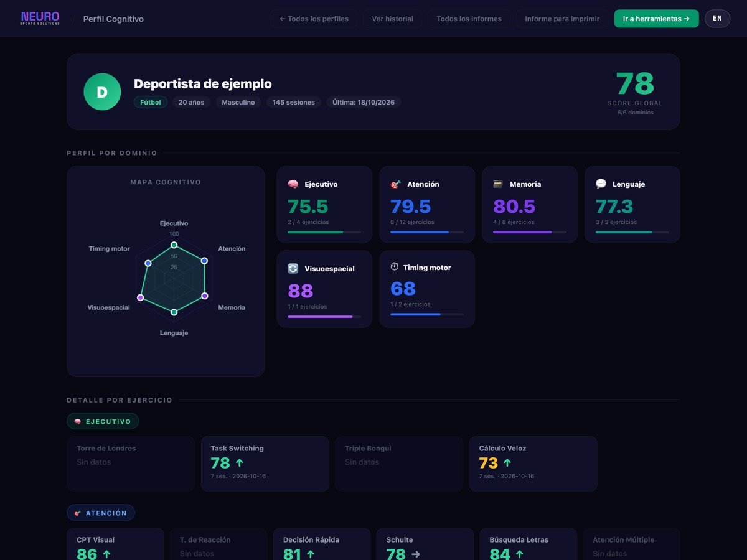
Task: Click the Memoria point on the radar chart
Action: pos(205,296)
